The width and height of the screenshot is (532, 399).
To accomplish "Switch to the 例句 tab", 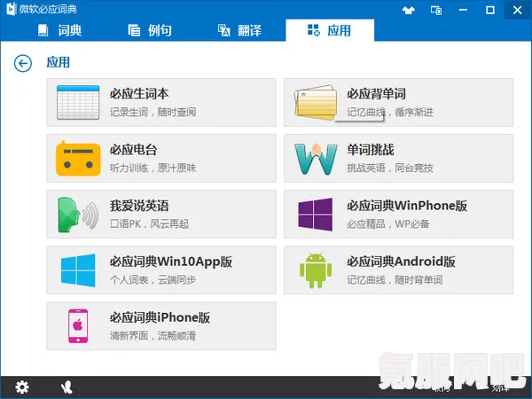I will point(150,30).
